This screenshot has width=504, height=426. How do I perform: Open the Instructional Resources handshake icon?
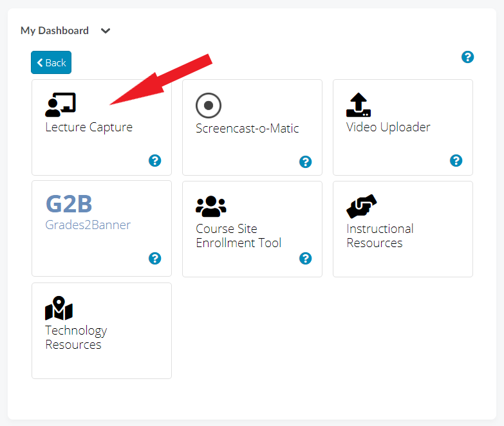click(x=362, y=207)
